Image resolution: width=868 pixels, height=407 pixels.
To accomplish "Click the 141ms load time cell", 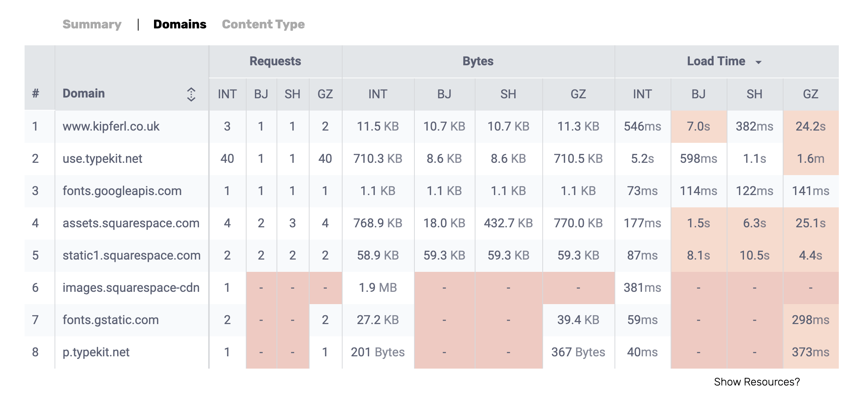I will pyautogui.click(x=811, y=191).
